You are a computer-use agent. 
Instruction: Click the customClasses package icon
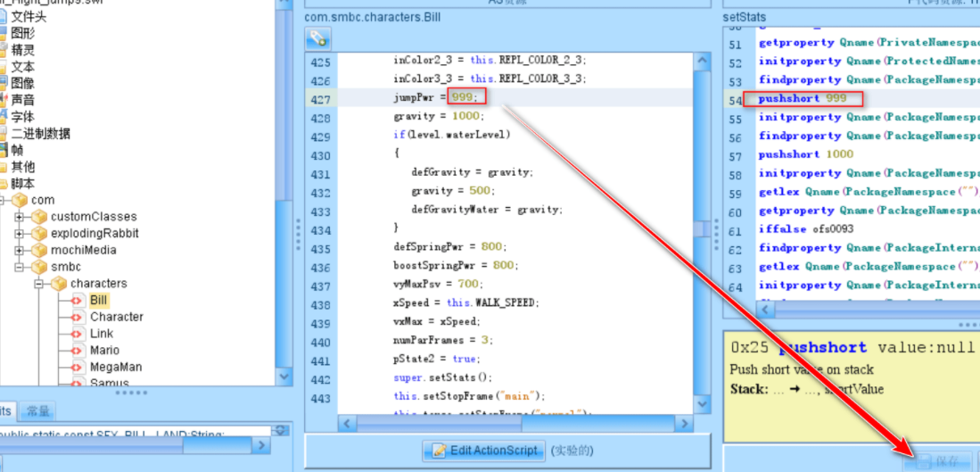[x=39, y=217]
